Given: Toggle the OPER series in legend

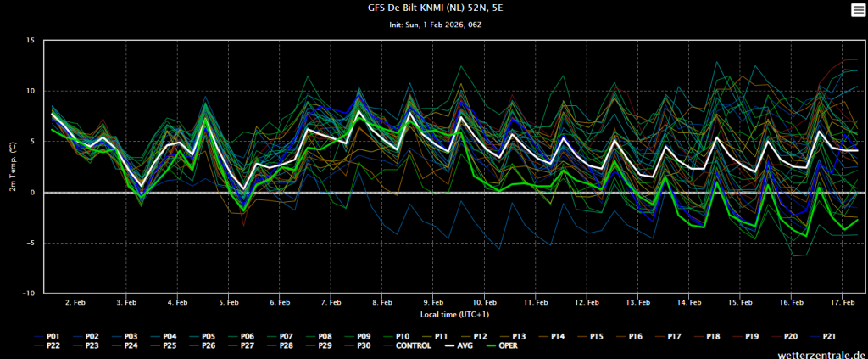Looking at the screenshot, I should point(503,345).
